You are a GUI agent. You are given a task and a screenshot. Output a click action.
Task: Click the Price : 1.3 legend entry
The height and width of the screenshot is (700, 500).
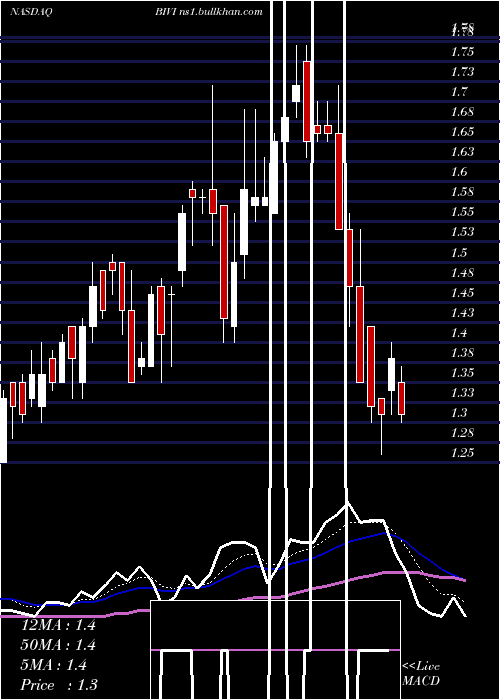tap(59, 685)
